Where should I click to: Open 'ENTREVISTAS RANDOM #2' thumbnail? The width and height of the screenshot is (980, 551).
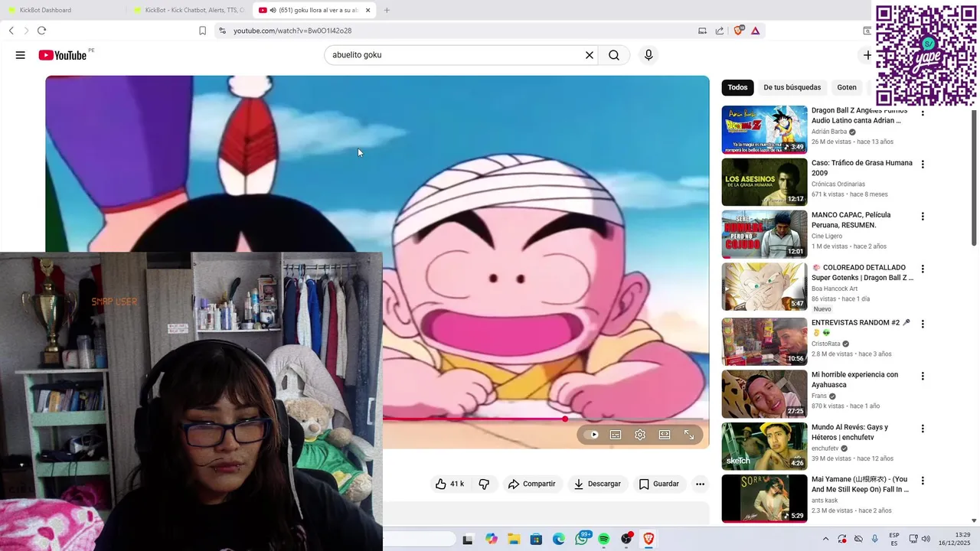[764, 341]
